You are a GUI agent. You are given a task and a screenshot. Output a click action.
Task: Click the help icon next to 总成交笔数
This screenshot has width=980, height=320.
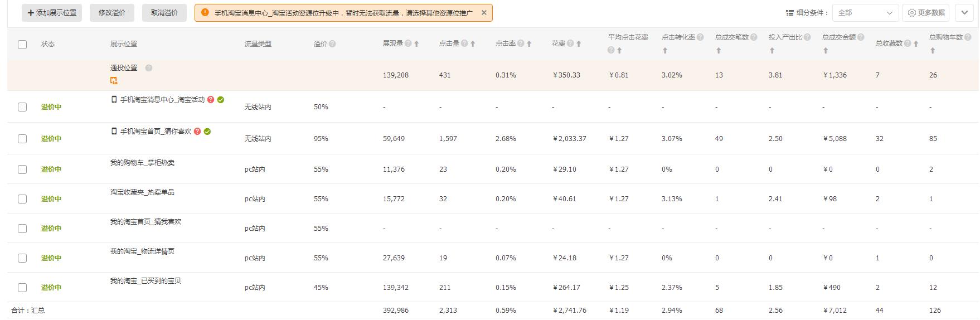(x=754, y=37)
